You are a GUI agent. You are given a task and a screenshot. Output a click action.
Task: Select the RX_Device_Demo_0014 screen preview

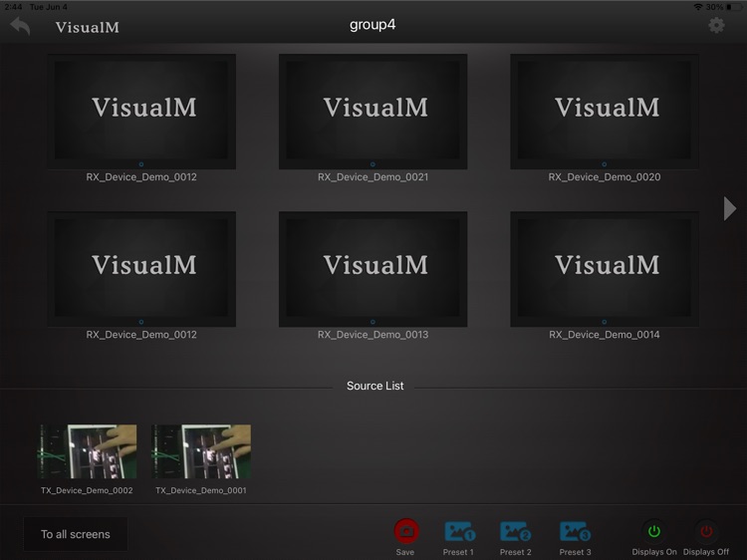tap(605, 269)
